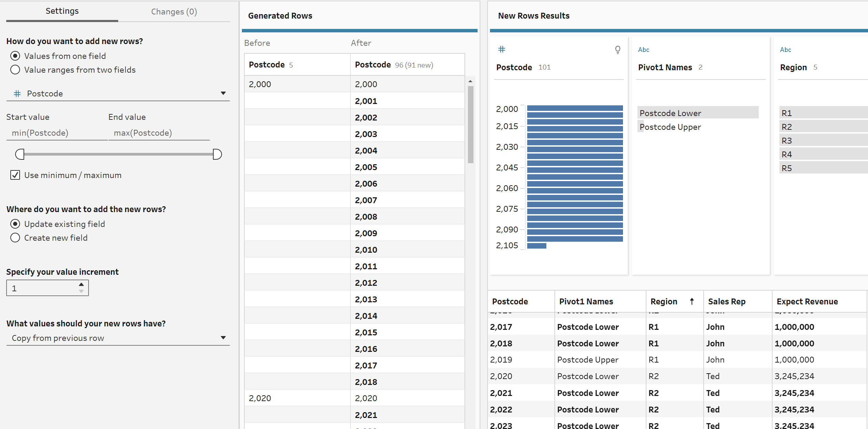Uncheck Use minimum / maximum checkbox
This screenshot has width=868, height=429.
tap(15, 175)
